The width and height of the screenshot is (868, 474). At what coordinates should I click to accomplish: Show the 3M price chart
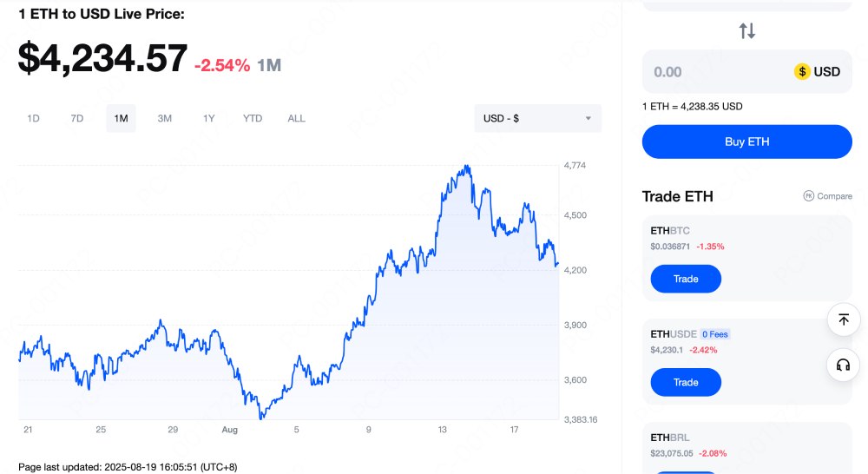[x=164, y=118]
